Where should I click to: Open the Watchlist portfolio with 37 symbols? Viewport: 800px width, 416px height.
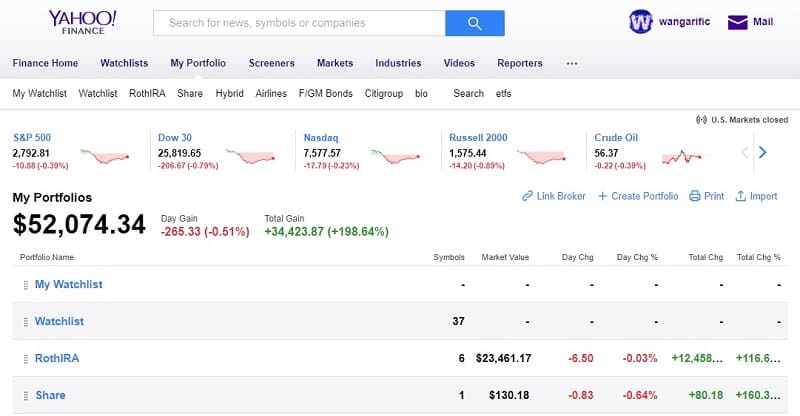tap(59, 321)
